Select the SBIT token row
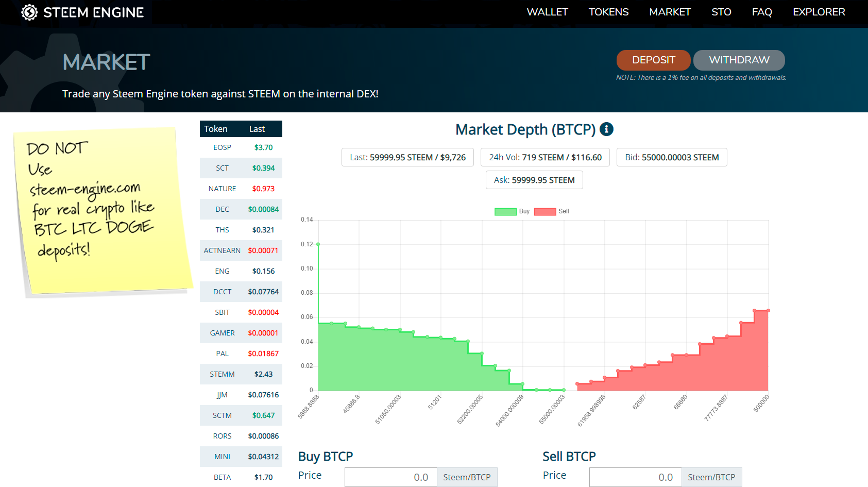The height and width of the screenshot is (487, 868). [x=241, y=312]
